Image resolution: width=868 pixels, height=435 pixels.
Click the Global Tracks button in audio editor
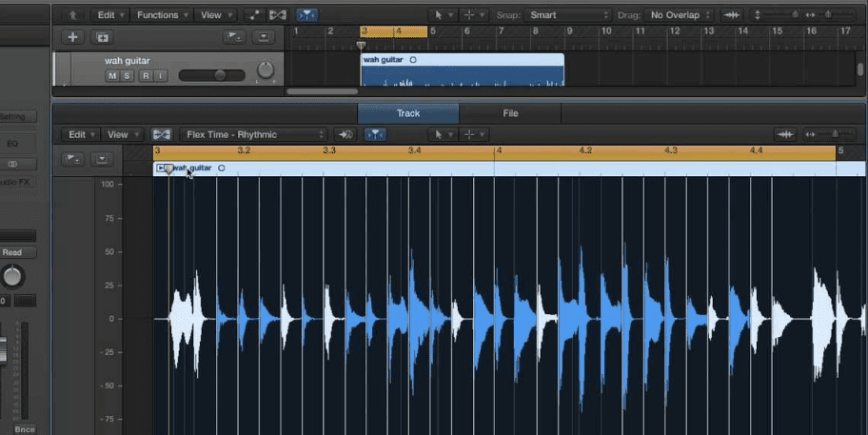tap(72, 159)
